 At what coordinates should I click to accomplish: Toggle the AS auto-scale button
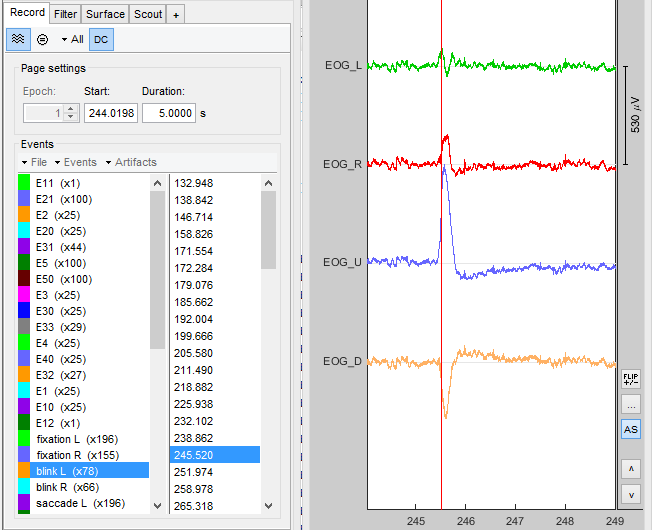630,429
